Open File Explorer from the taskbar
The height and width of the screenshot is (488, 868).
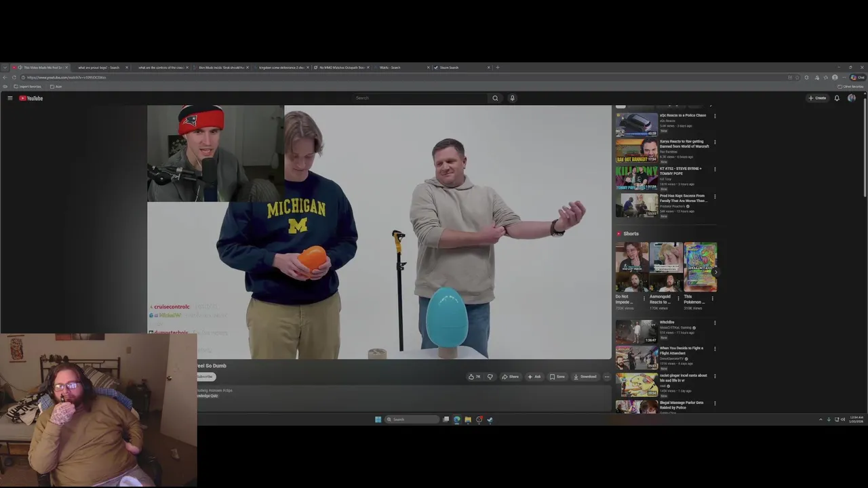[468, 420]
